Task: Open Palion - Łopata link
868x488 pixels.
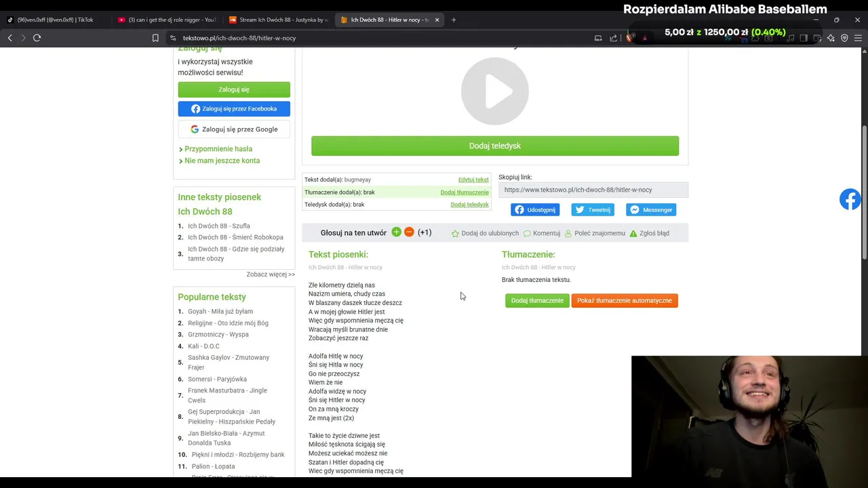Action: click(x=213, y=466)
